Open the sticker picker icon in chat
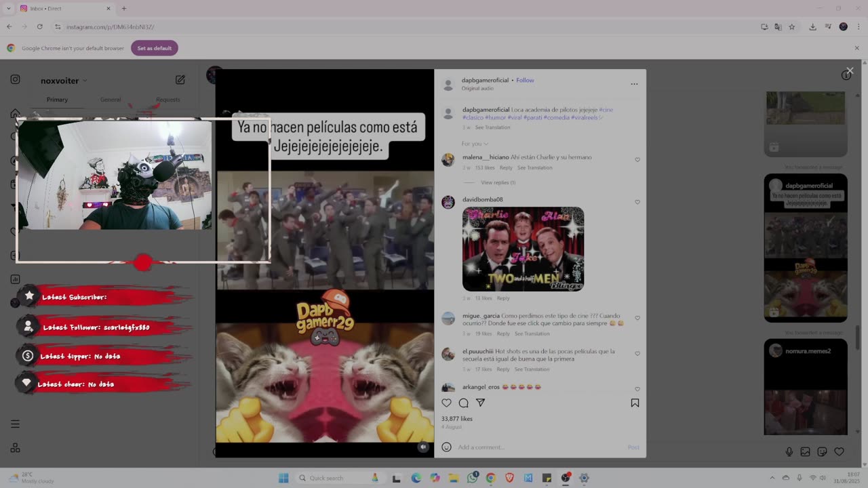868x488 pixels. 822,452
